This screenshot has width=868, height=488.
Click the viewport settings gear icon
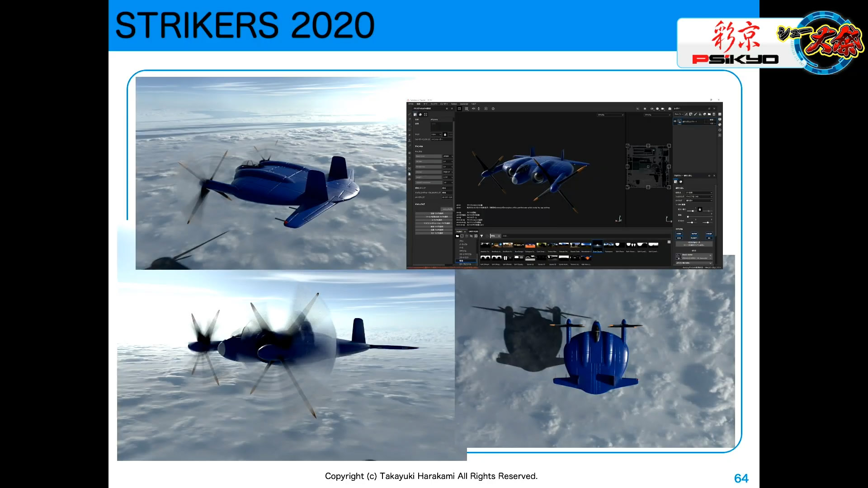493,108
